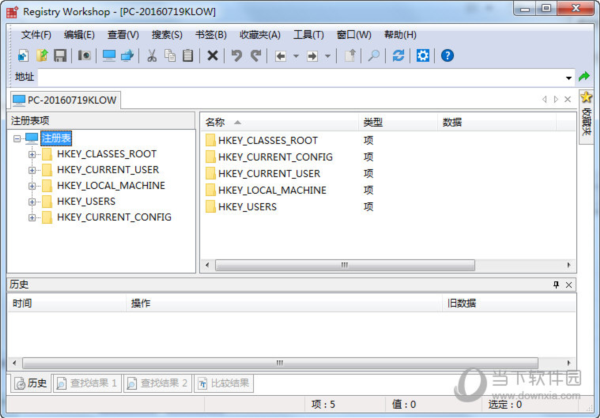
Task: Open the 帮助(H) menu
Action: pos(400,35)
